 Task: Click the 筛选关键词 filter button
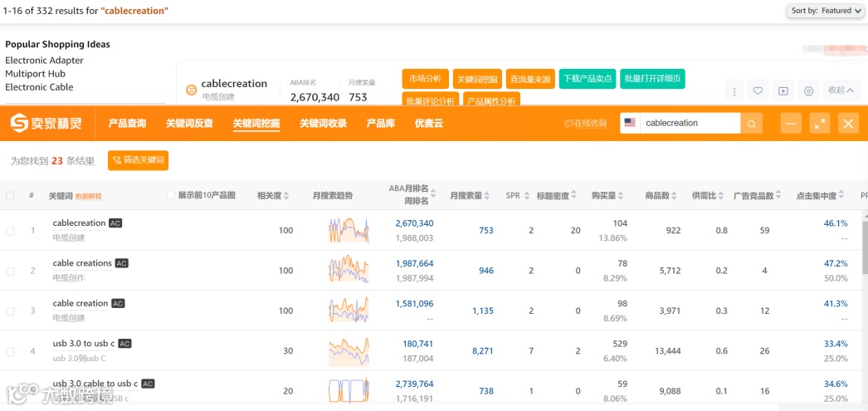(x=139, y=160)
